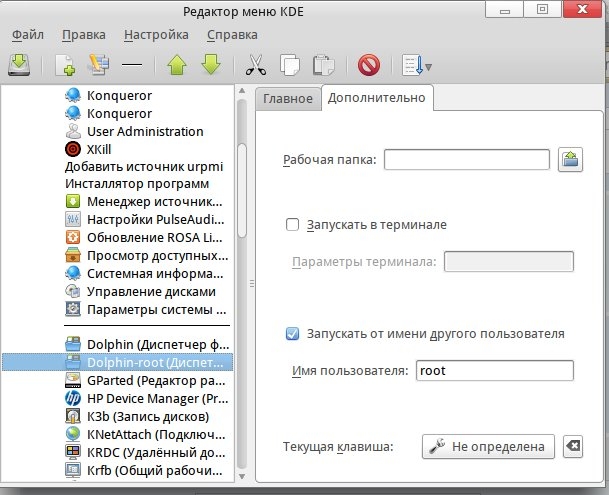This screenshot has height=495, width=609.
Task: Click the panel splitter handle
Action: (252, 284)
